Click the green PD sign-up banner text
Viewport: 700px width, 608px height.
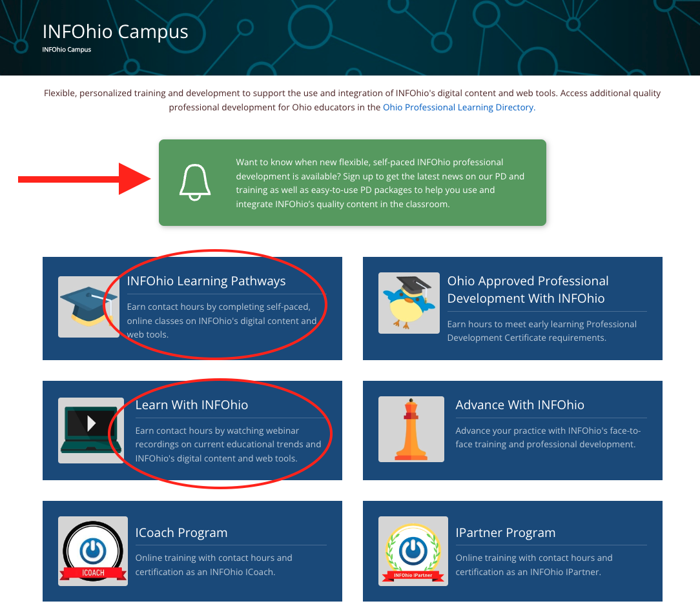click(380, 183)
